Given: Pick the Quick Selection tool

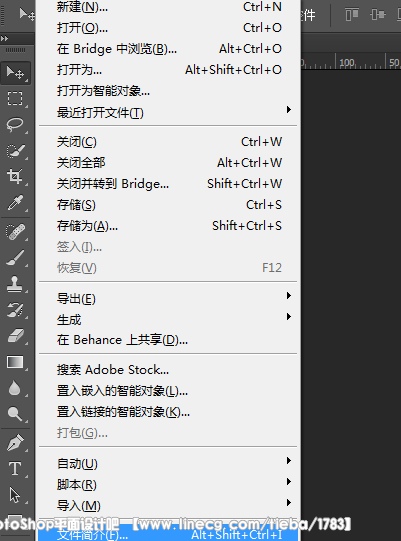Looking at the screenshot, I should point(15,151).
